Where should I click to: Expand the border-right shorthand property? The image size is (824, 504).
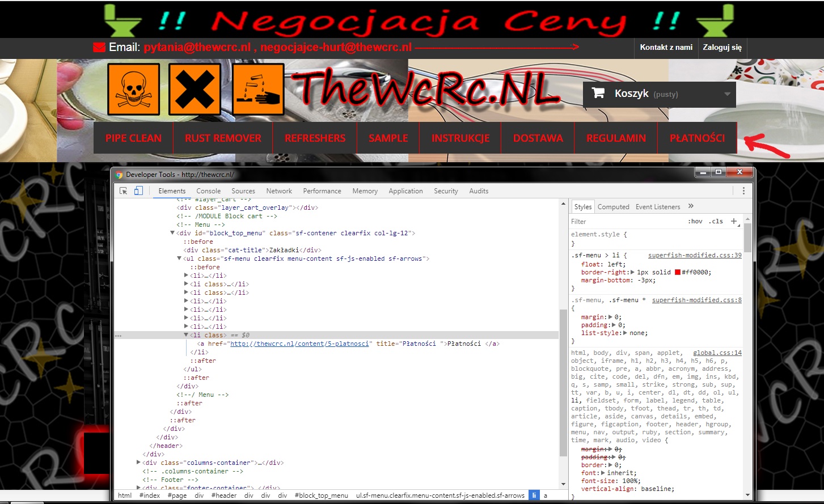[x=632, y=272]
